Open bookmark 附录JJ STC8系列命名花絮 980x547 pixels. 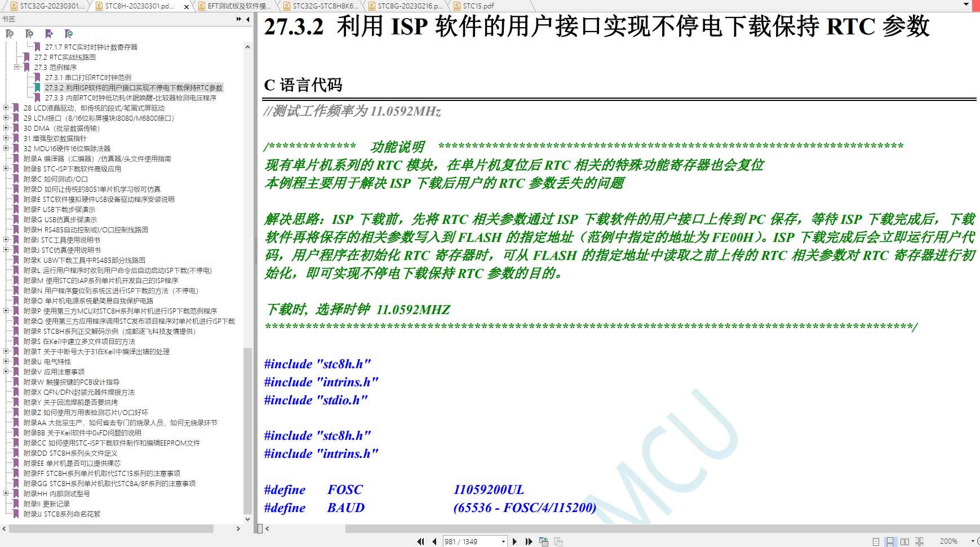pyautogui.click(x=62, y=514)
